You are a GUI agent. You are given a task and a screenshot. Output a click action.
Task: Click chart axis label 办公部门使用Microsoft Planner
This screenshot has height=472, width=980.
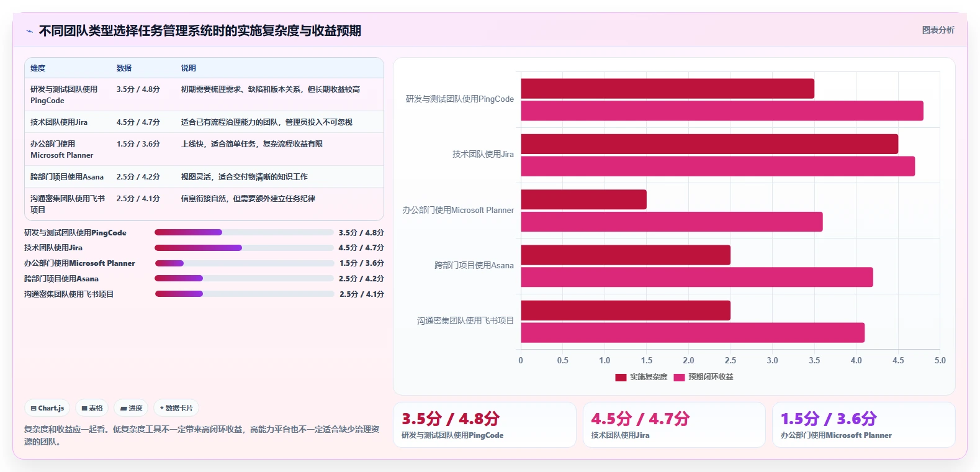point(458,210)
